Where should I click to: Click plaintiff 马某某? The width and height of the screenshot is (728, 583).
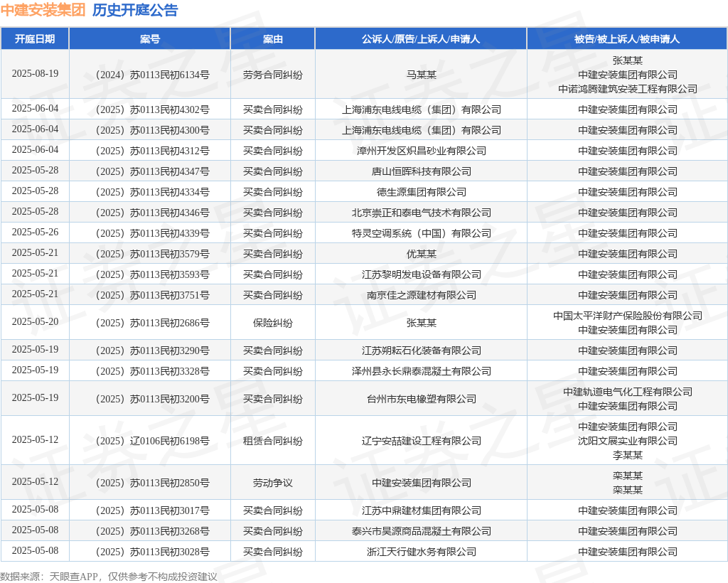pos(421,75)
